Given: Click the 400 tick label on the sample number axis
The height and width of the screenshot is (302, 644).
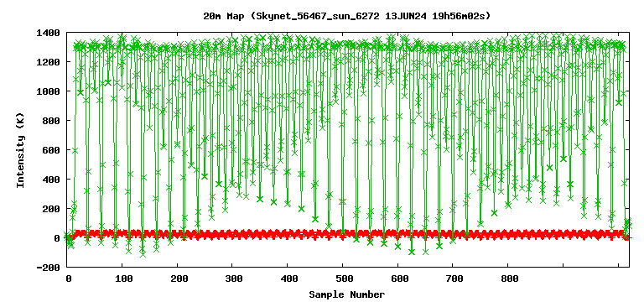Looking at the screenshot, I should [x=288, y=279].
